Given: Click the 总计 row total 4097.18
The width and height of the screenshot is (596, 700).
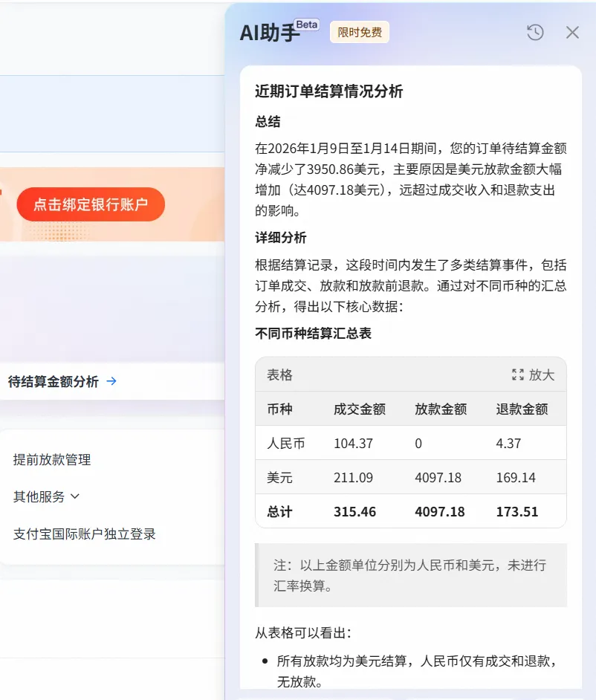Looking at the screenshot, I should tap(441, 511).
